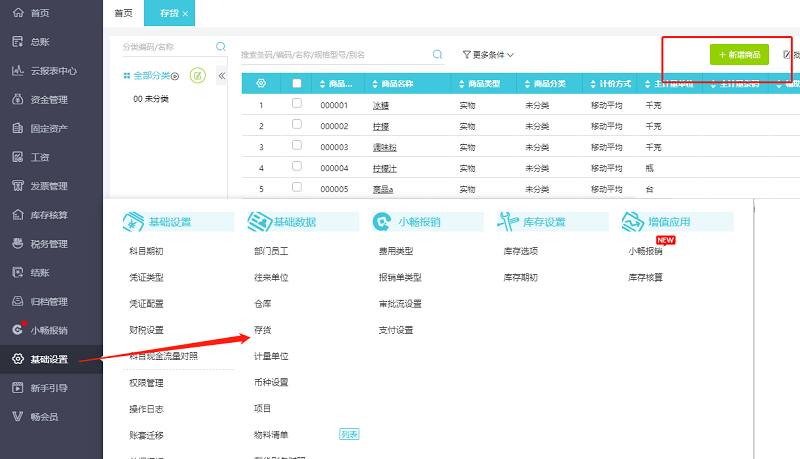The image size is (800, 459).
Task: Open 费用类型 link
Action: coord(396,251)
